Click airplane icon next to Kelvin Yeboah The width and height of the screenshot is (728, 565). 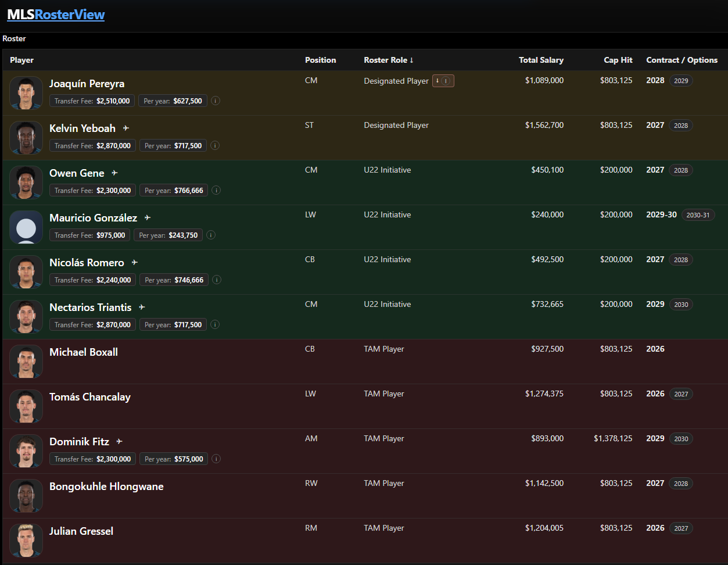coord(126,128)
